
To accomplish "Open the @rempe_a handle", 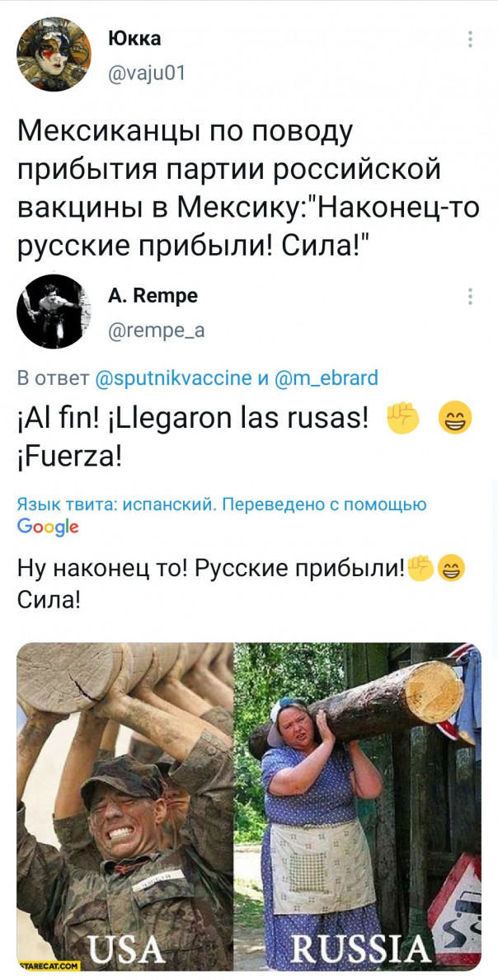I will point(156,330).
